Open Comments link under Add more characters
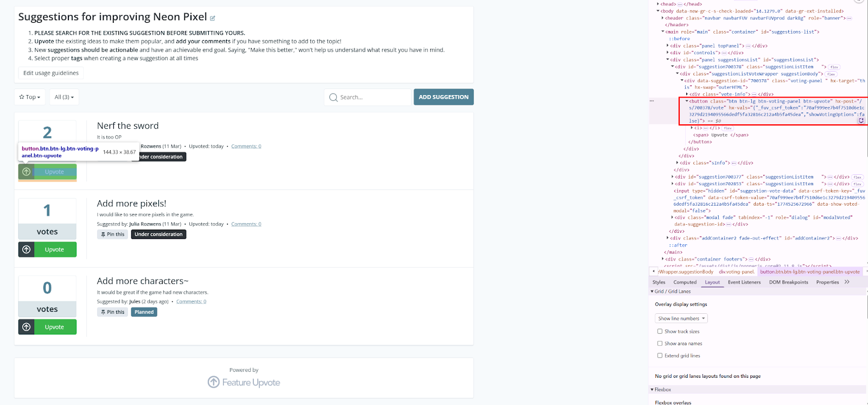Image resolution: width=868 pixels, height=405 pixels. click(x=191, y=302)
